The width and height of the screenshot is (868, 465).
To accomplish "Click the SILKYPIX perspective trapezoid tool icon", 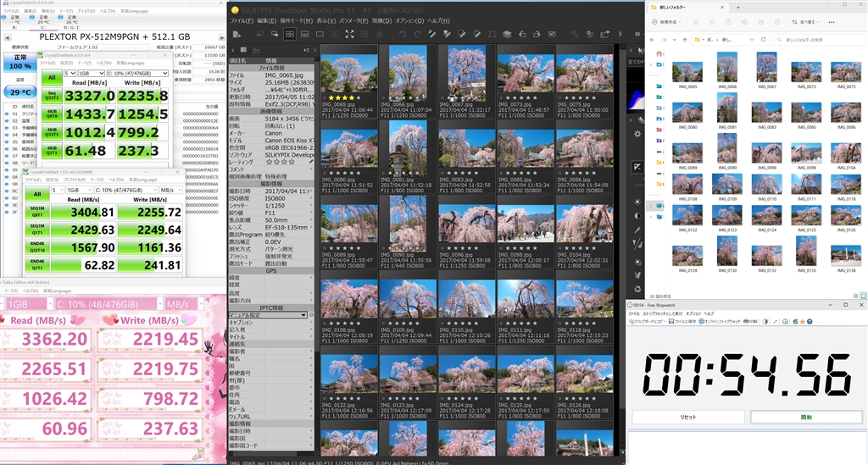I will coord(492,34).
